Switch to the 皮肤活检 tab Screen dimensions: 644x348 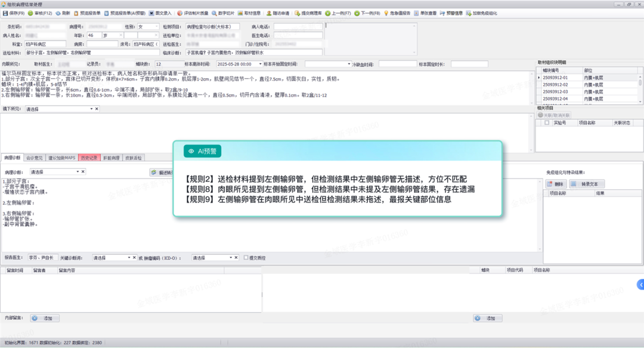click(134, 158)
